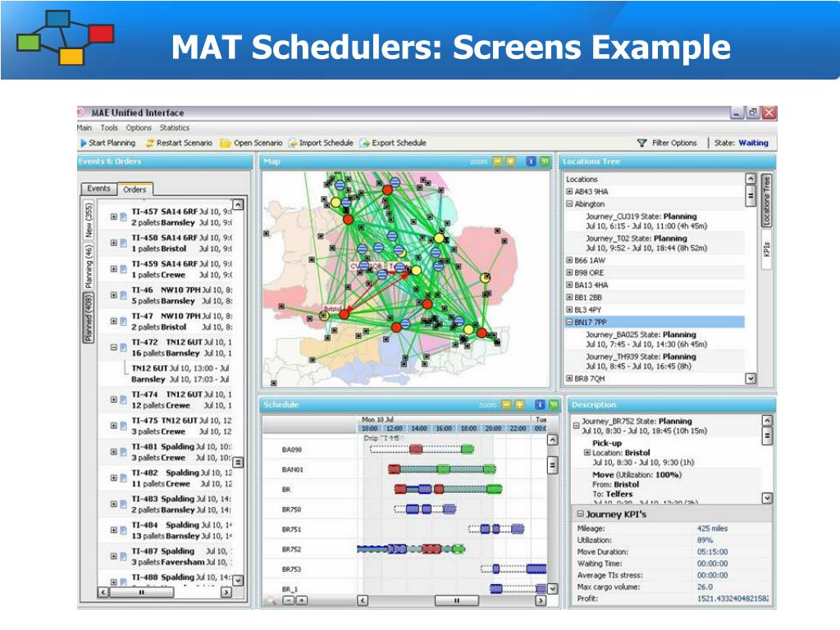Click the document icon of order TI-457
This screenshot has height=630, width=840.
[123, 217]
